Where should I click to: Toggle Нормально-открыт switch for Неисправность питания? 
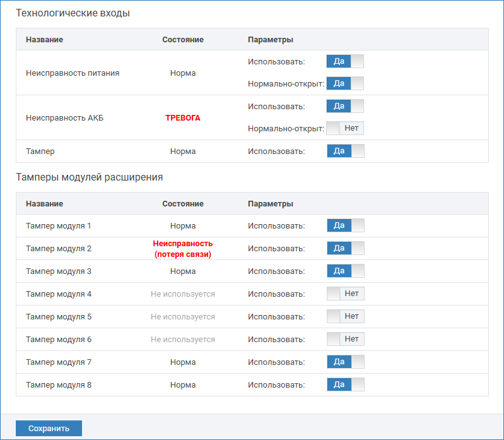[345, 83]
